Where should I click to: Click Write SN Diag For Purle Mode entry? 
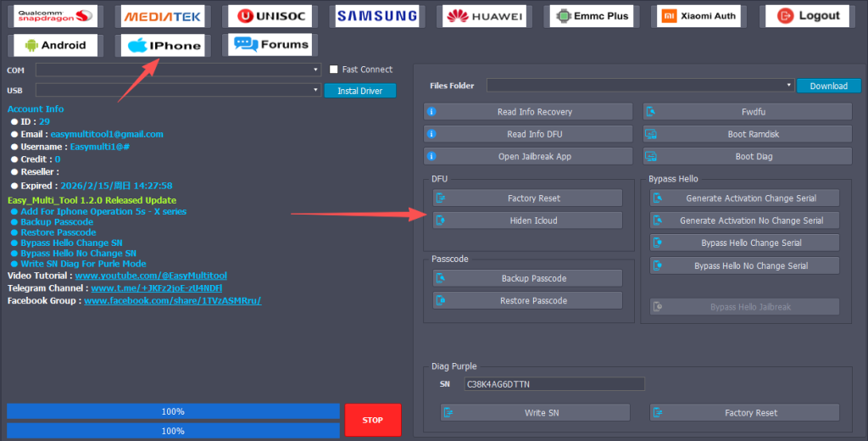tap(84, 264)
